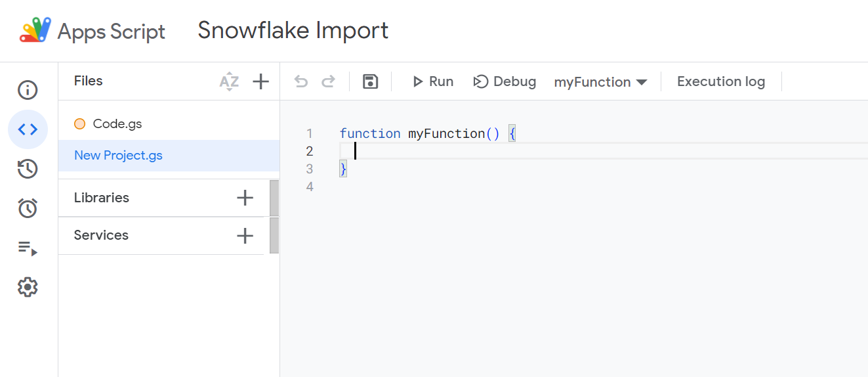The image size is (868, 377).
Task: Run the selected function
Action: coord(433,81)
